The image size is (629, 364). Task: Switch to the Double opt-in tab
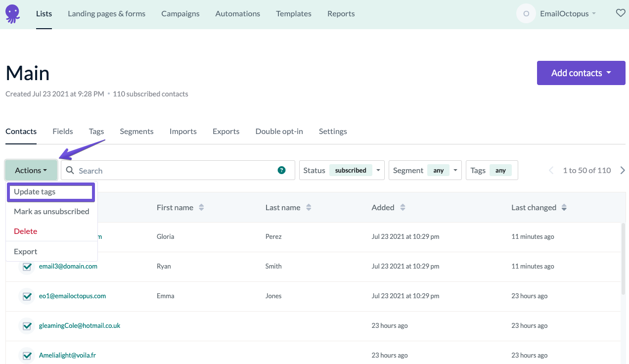coord(279,131)
